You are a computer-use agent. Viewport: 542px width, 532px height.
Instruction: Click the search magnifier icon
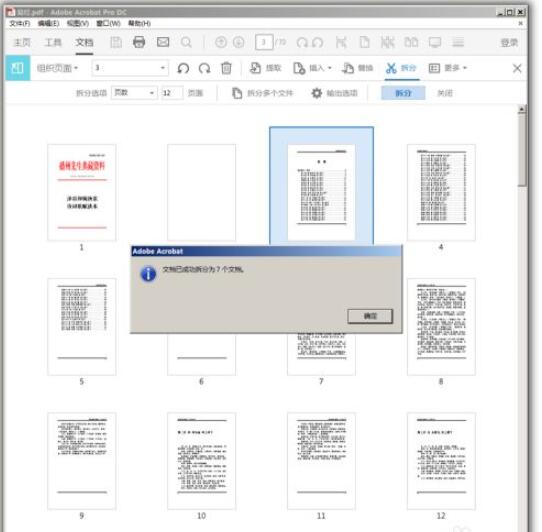tap(186, 43)
